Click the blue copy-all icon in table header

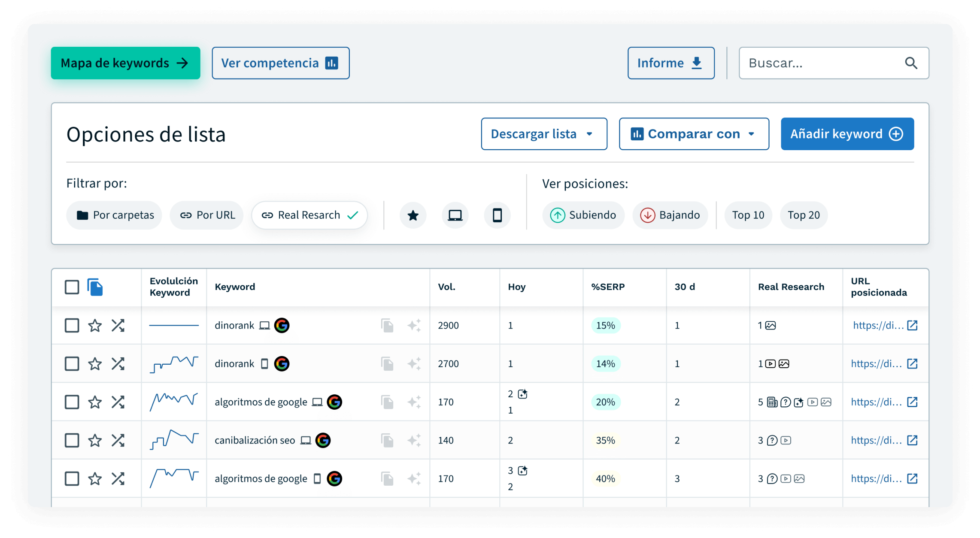pyautogui.click(x=95, y=287)
